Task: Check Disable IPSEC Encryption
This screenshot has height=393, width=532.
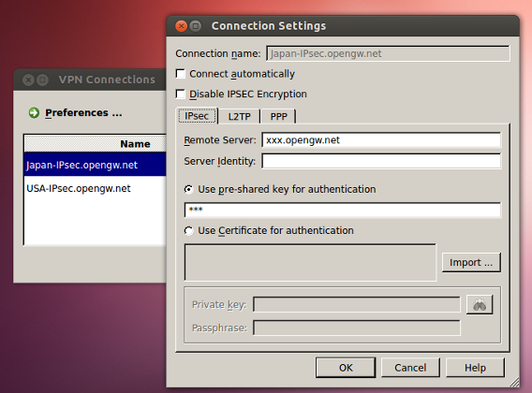Action: (181, 94)
